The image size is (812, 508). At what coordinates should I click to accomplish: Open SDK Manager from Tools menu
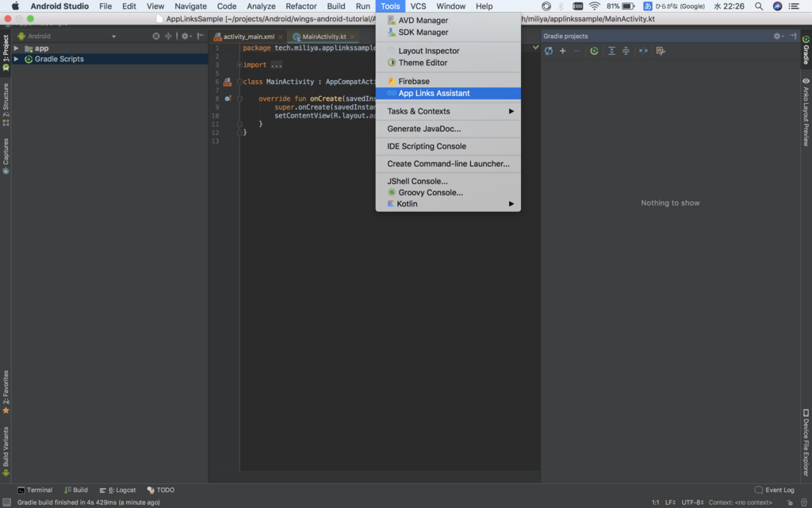448,32
